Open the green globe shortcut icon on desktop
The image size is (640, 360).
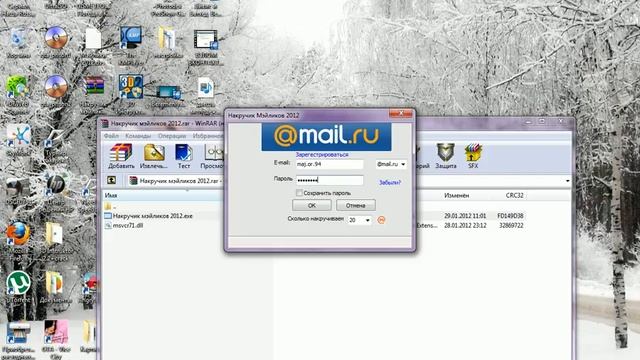click(17, 87)
